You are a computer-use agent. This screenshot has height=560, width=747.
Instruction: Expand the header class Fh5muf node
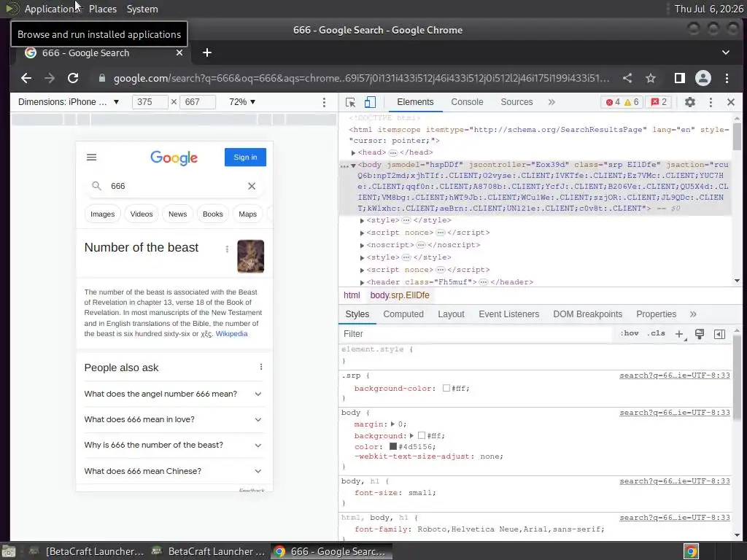[362, 283]
